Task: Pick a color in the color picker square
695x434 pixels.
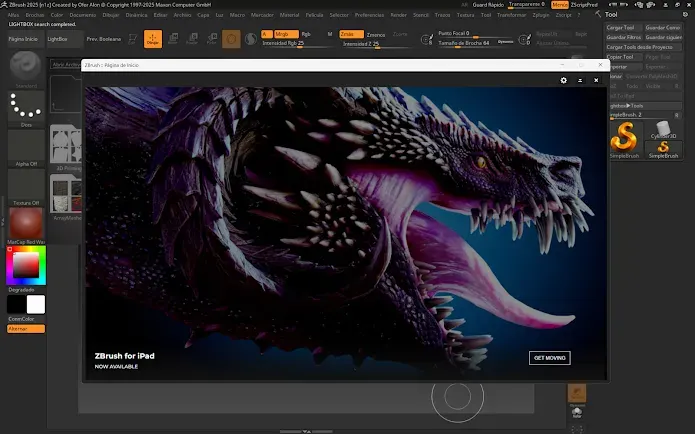Action: (x=26, y=266)
